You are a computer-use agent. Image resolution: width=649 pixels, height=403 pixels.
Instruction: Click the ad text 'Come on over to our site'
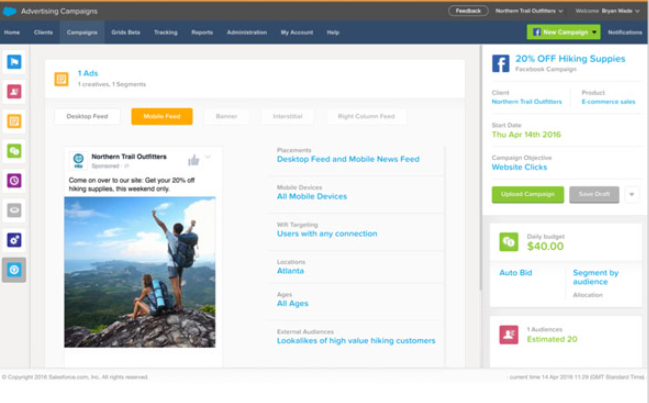point(132,185)
